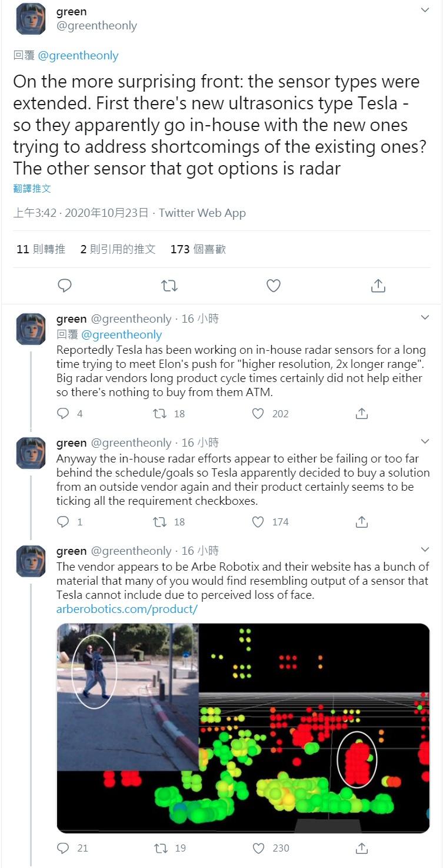The height and width of the screenshot is (868, 443).
Task: Expand the main tweet options chevron
Action: click(x=425, y=10)
